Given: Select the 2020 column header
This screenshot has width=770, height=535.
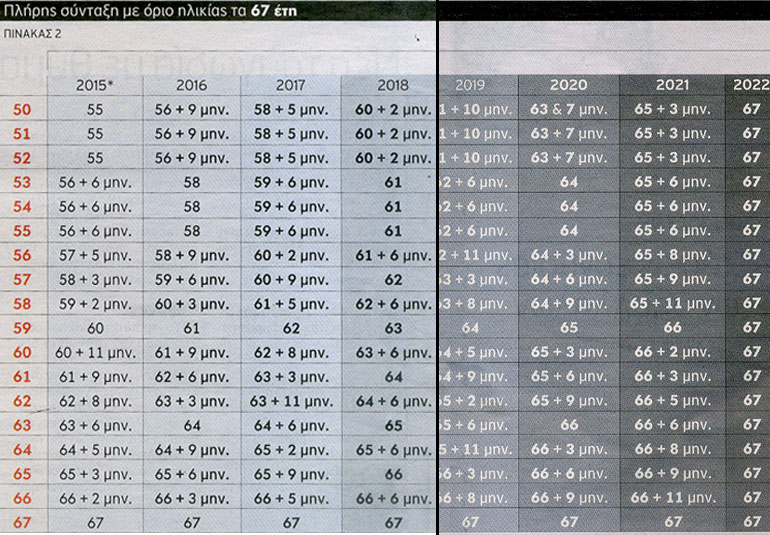Looking at the screenshot, I should tap(569, 85).
